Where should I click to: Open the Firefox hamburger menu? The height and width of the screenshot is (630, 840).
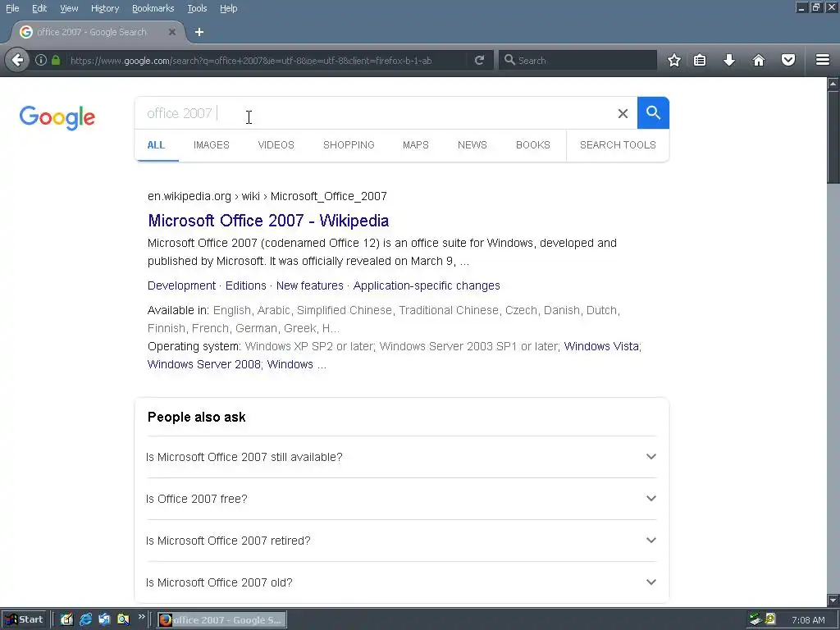click(823, 60)
